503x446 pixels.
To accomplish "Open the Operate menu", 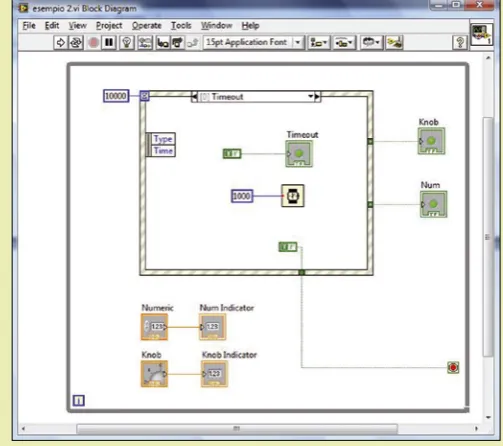I will tap(147, 26).
